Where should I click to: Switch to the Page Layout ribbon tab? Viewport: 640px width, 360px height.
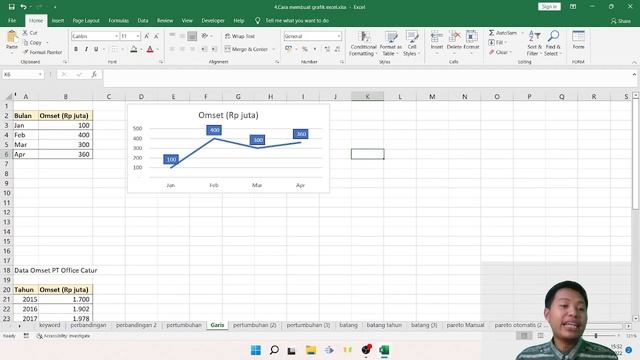(x=86, y=20)
